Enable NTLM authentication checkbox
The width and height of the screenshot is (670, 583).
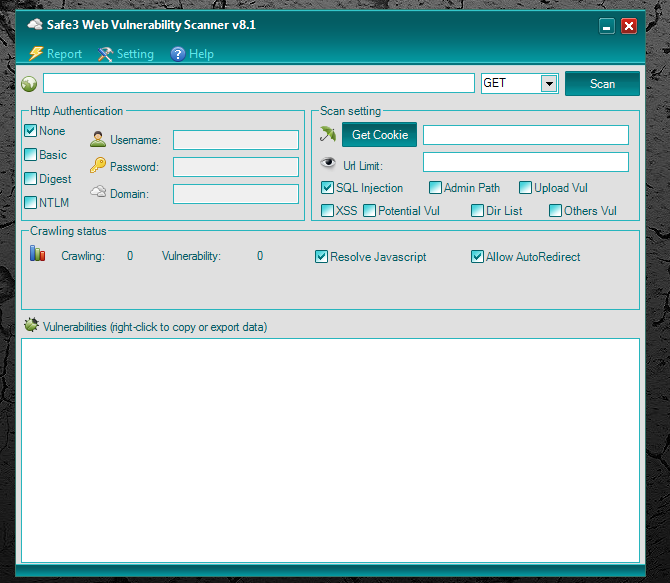30,203
